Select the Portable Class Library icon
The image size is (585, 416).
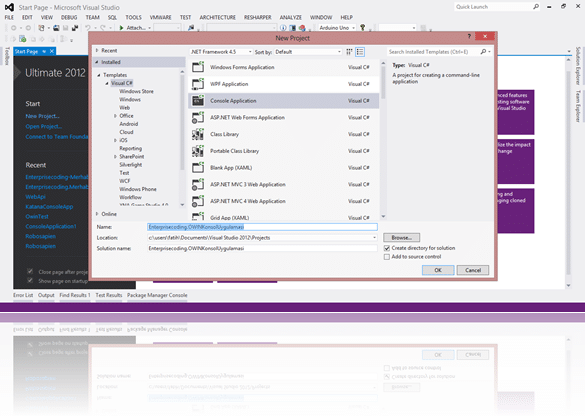198,151
